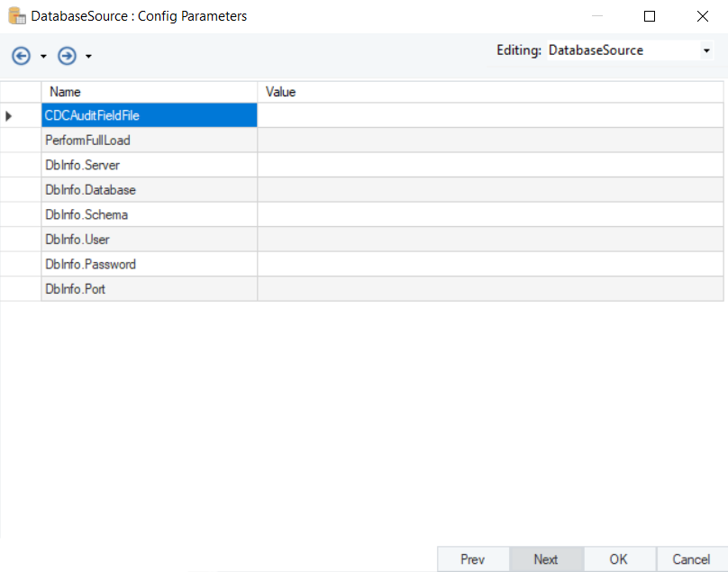Open the forward arrow history dropdown
Viewport: 728px width, 572px height.
[x=88, y=57]
